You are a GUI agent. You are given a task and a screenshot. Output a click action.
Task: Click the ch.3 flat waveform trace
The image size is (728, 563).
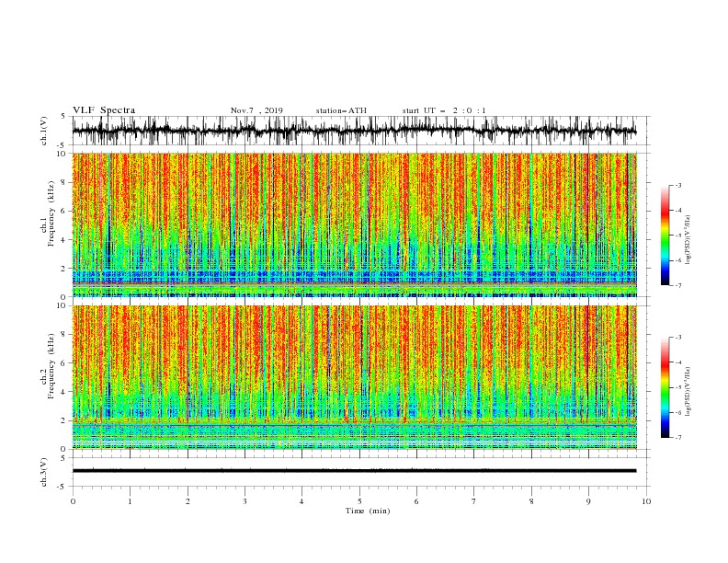point(354,471)
